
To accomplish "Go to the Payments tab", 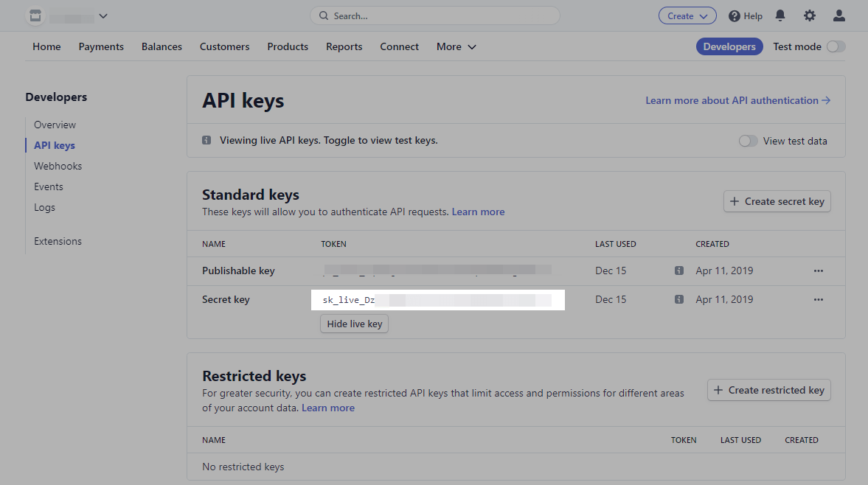I will (101, 46).
